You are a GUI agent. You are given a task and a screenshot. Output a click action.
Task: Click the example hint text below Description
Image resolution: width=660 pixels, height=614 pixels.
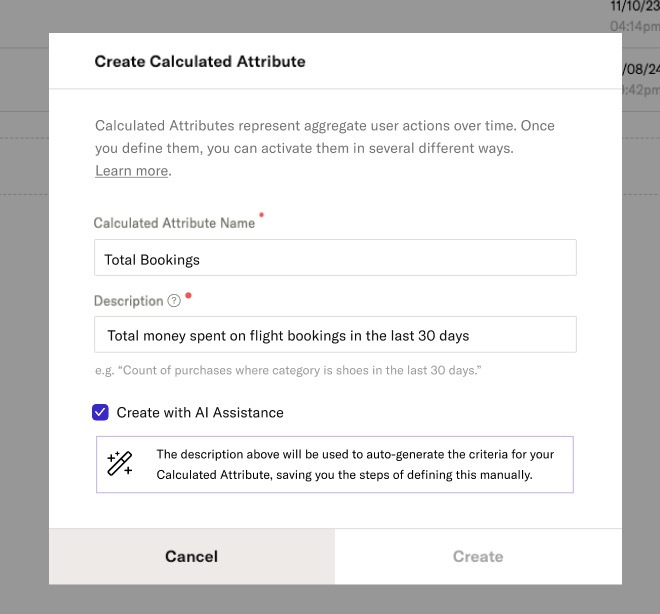288,371
